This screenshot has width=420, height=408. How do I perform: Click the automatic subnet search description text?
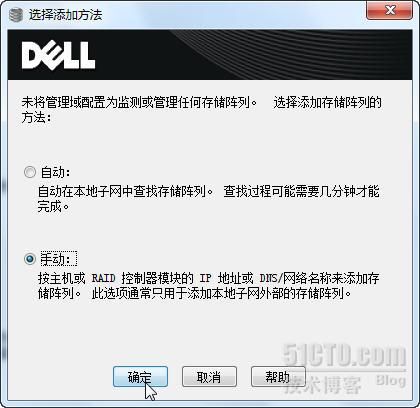click(208, 199)
